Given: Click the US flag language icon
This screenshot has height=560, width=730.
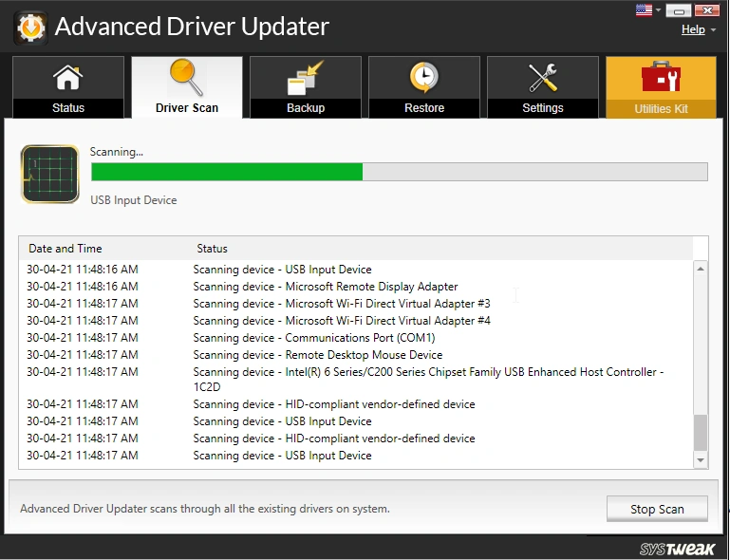Looking at the screenshot, I should point(643,10).
